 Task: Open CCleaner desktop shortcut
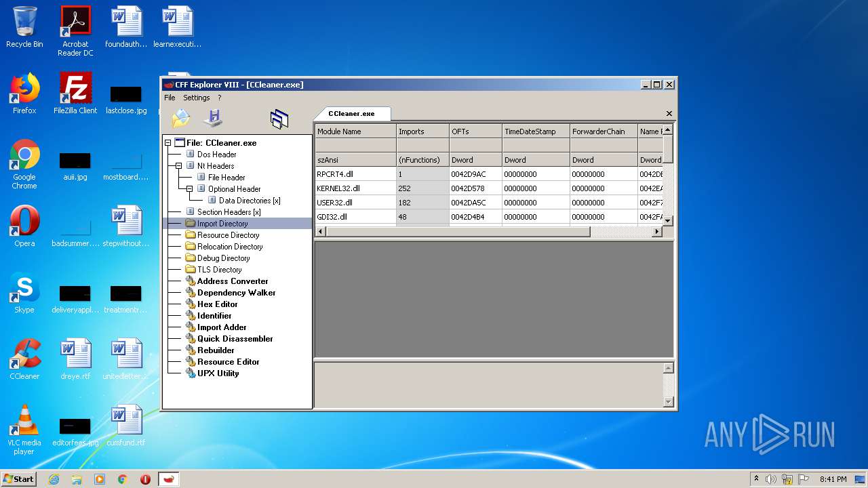coord(24,359)
